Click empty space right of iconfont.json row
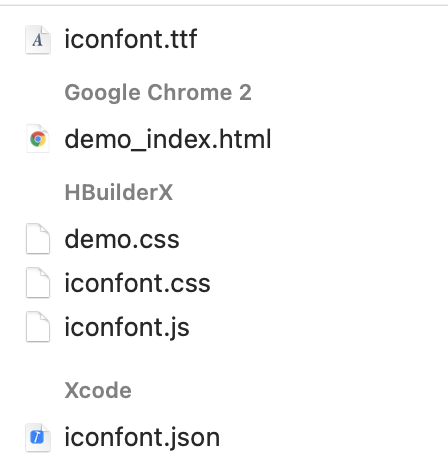 (x=333, y=438)
